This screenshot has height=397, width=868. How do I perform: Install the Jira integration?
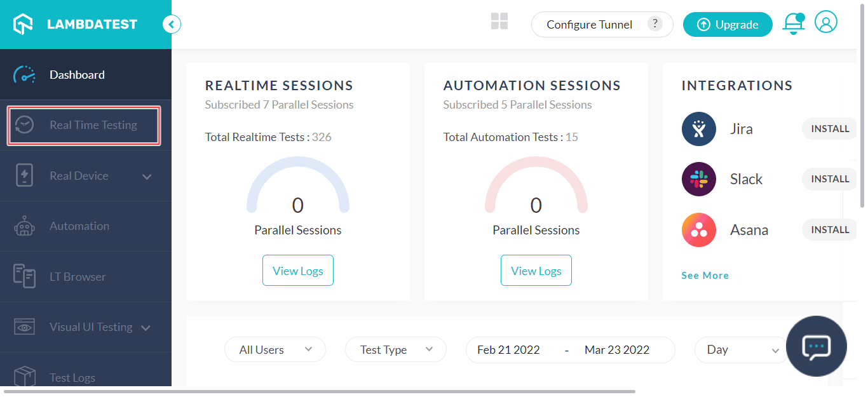[x=829, y=128]
